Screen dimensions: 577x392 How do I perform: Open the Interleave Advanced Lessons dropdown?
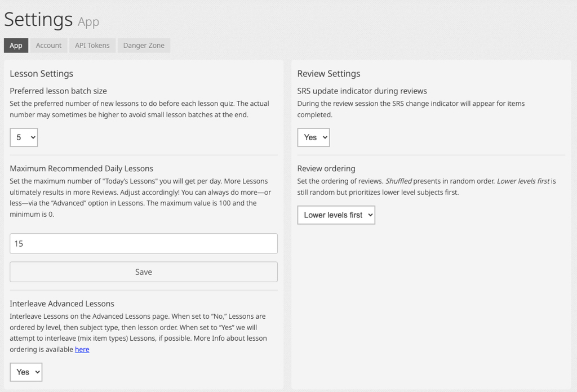click(26, 372)
